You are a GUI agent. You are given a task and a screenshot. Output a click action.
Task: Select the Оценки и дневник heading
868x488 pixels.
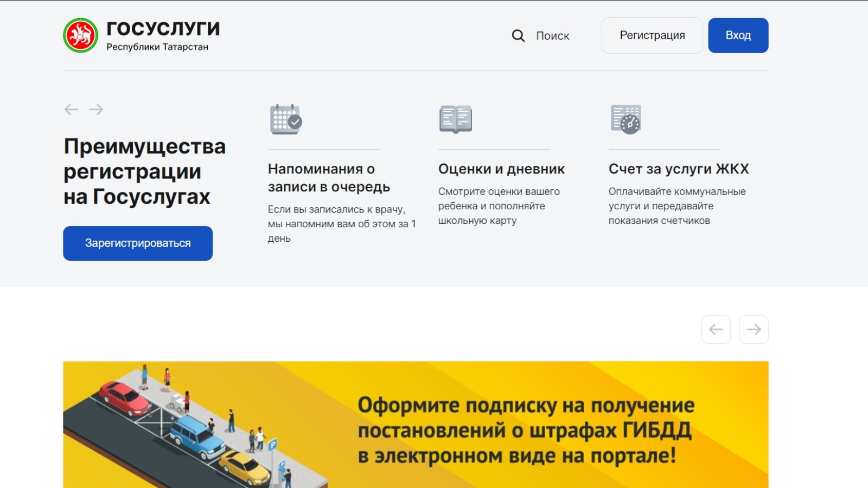tap(501, 169)
